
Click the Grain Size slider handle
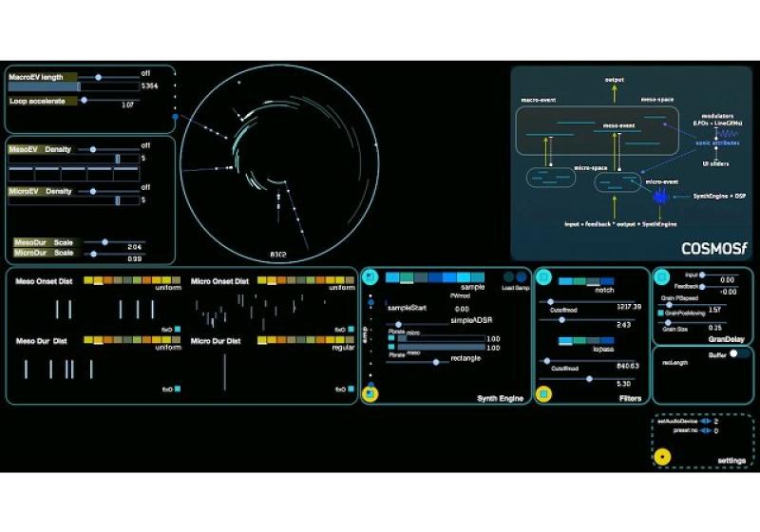click(669, 323)
